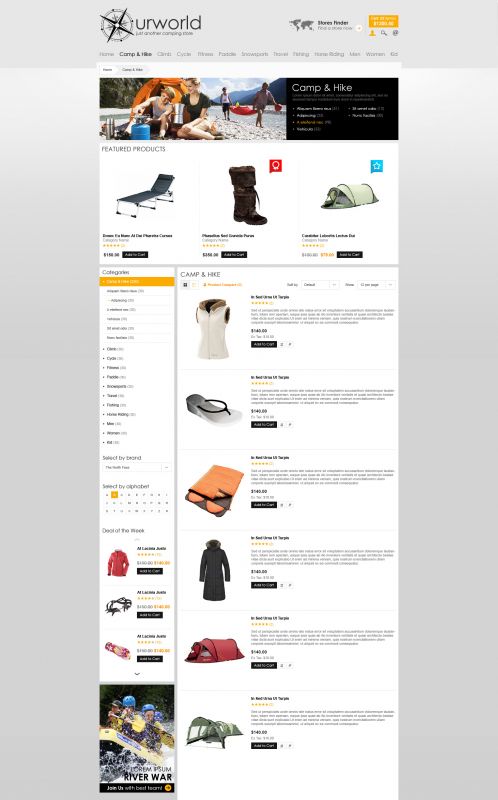Viewport: 498px width, 800px height.
Task: Open the Show per page dropdown
Action: point(376,285)
